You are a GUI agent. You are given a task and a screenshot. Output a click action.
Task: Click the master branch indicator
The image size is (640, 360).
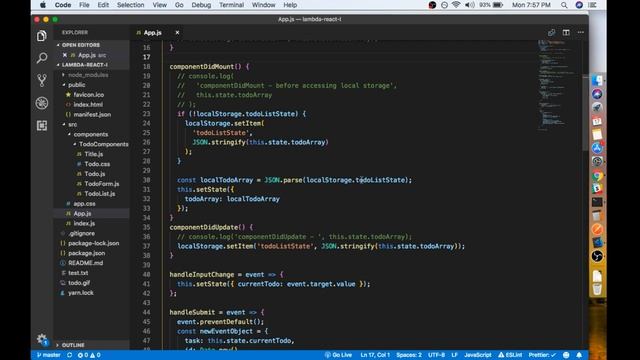49,355
